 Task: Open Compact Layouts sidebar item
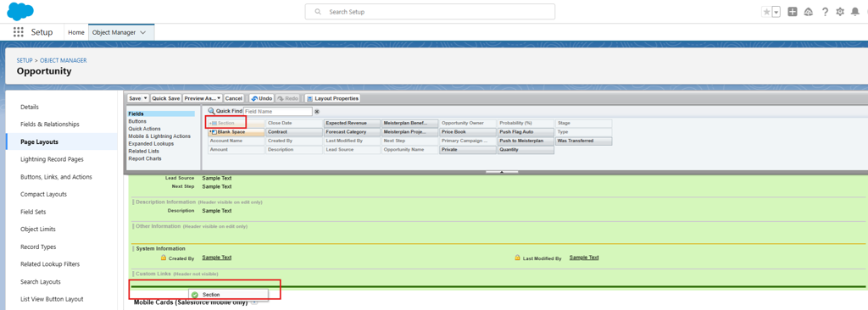44,194
